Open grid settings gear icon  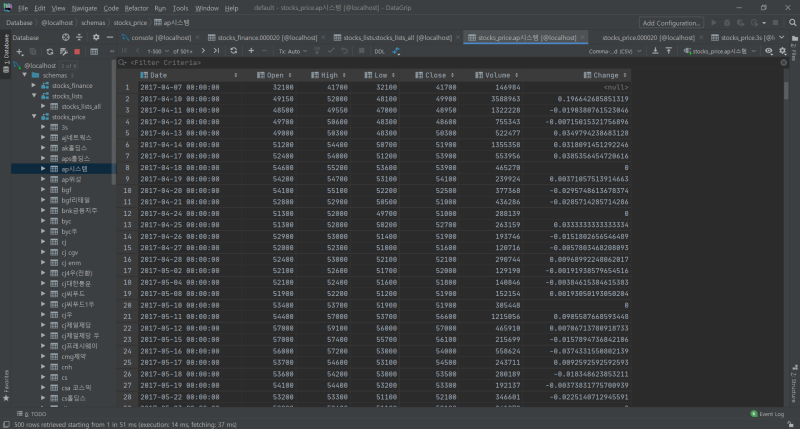tap(783, 51)
